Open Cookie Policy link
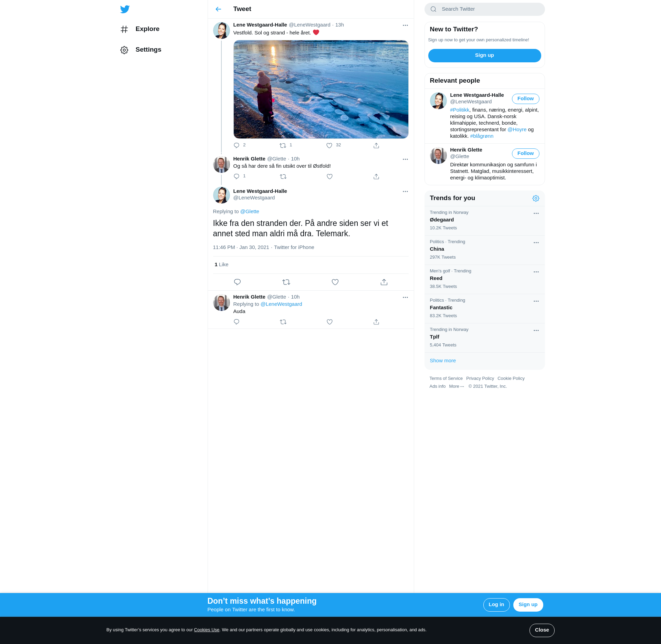661x644 pixels. pyautogui.click(x=511, y=378)
